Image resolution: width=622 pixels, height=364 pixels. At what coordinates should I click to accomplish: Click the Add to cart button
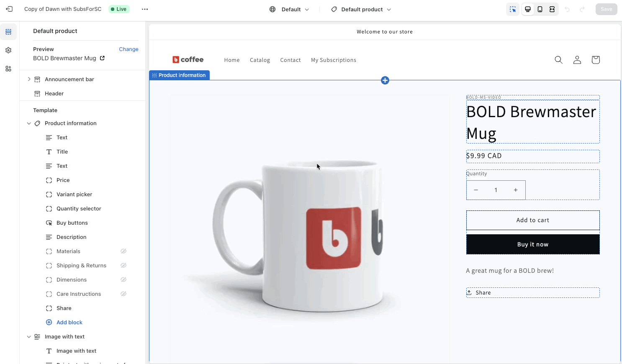533,220
